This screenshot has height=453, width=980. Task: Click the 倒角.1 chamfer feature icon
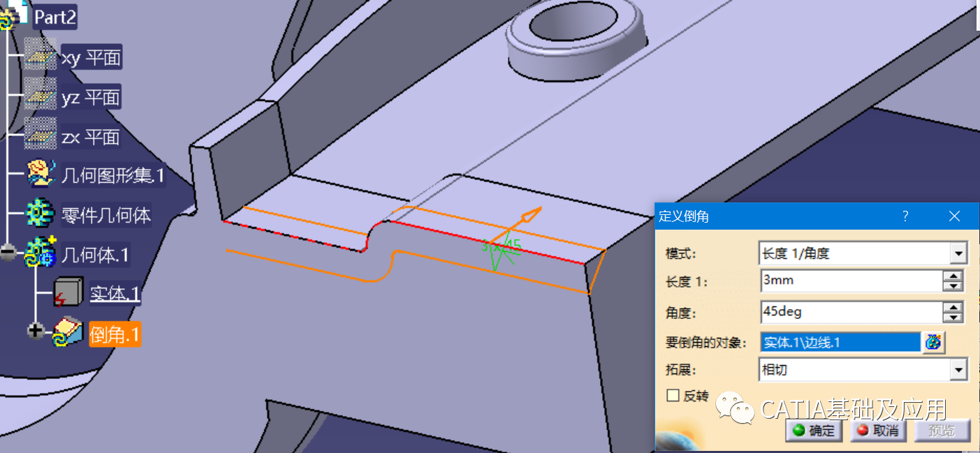point(69,333)
